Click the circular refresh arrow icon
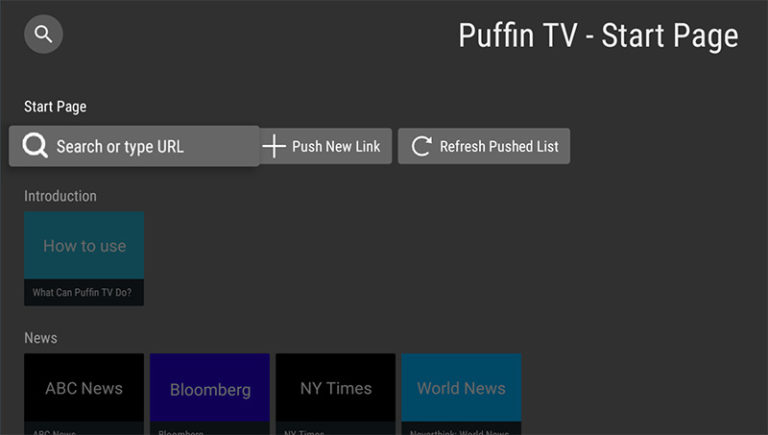Screen dimensions: 768x435 (x=422, y=146)
